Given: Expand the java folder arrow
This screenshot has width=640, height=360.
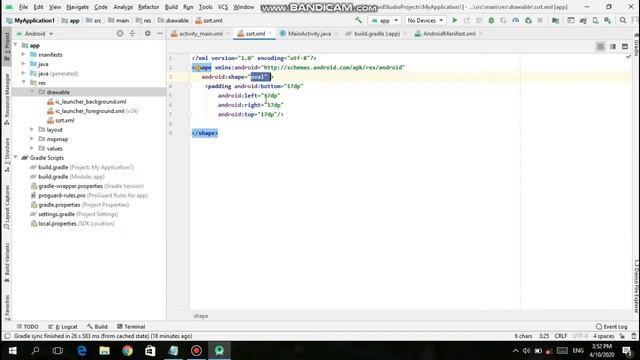Looking at the screenshot, I should 24,64.
